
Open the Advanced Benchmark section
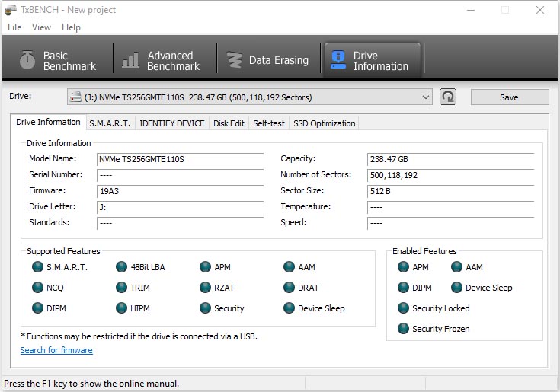tap(162, 60)
